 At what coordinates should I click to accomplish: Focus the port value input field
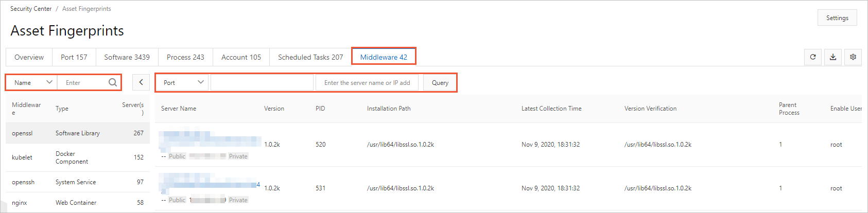(x=262, y=82)
